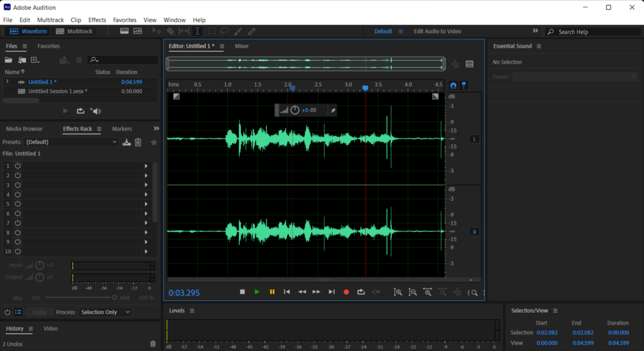Toggle power for effect slot 10

[18, 251]
